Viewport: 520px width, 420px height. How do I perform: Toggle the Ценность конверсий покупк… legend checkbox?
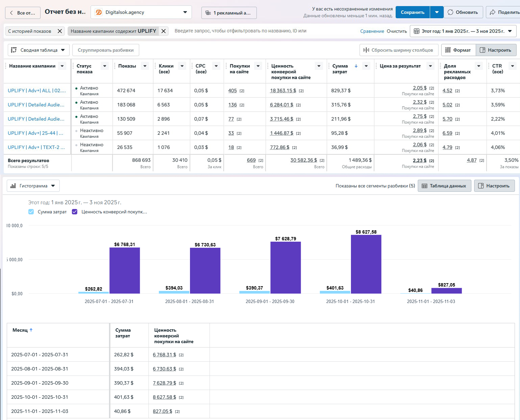point(75,212)
